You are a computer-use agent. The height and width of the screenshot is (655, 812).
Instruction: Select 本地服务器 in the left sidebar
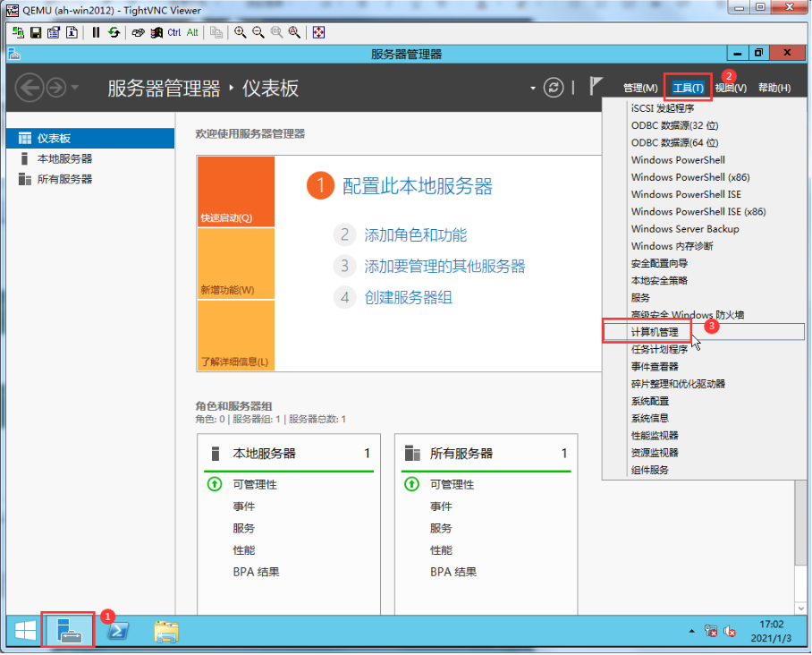click(x=64, y=158)
